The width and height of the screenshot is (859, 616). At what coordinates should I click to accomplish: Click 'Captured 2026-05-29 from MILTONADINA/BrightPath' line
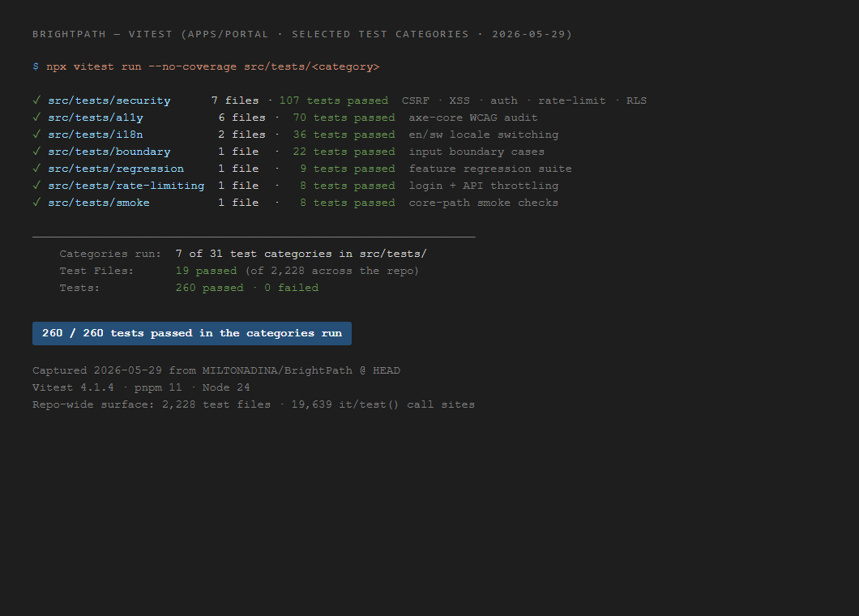216,370
